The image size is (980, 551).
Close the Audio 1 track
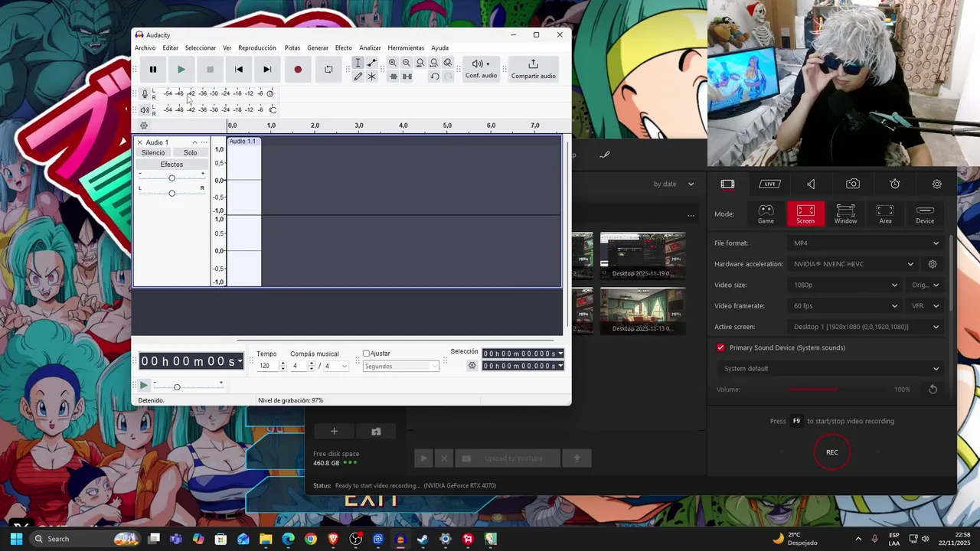140,142
